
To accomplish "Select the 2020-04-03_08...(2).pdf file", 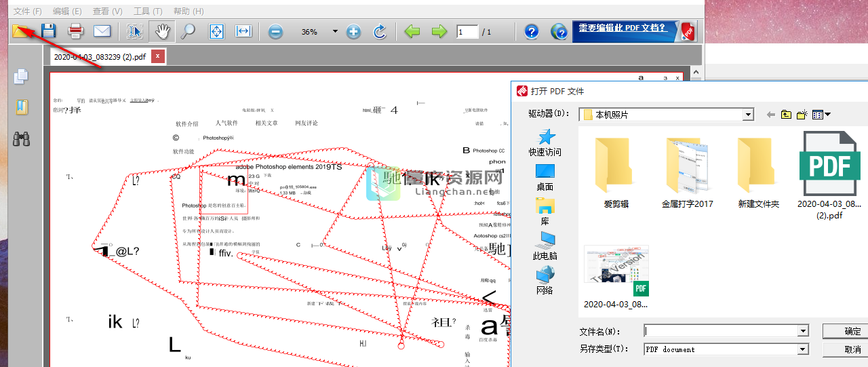I will click(829, 175).
